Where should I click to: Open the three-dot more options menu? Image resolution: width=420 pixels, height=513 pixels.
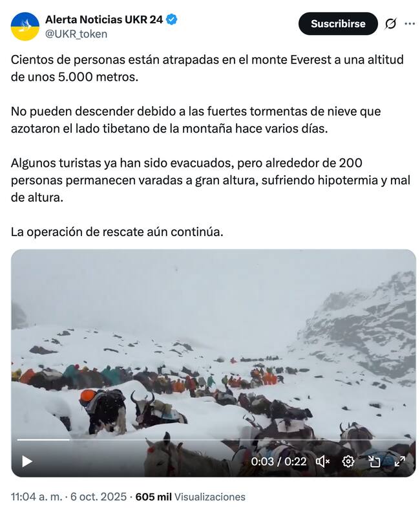click(410, 23)
